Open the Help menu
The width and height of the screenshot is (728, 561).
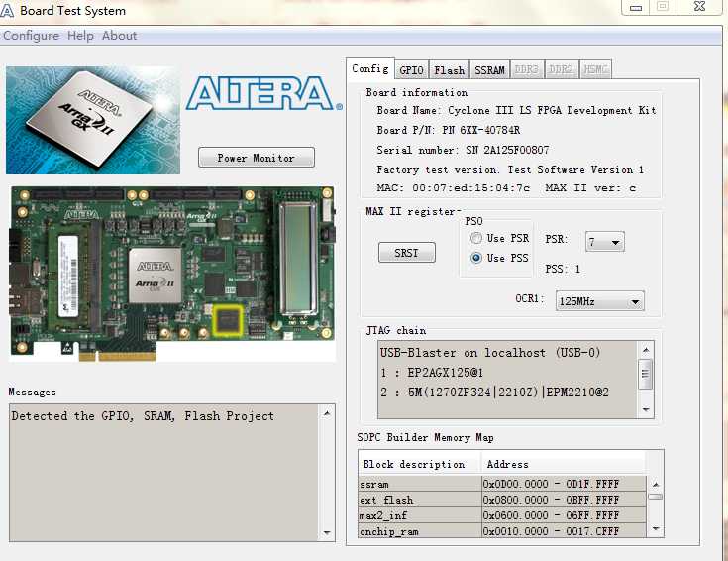tap(80, 36)
